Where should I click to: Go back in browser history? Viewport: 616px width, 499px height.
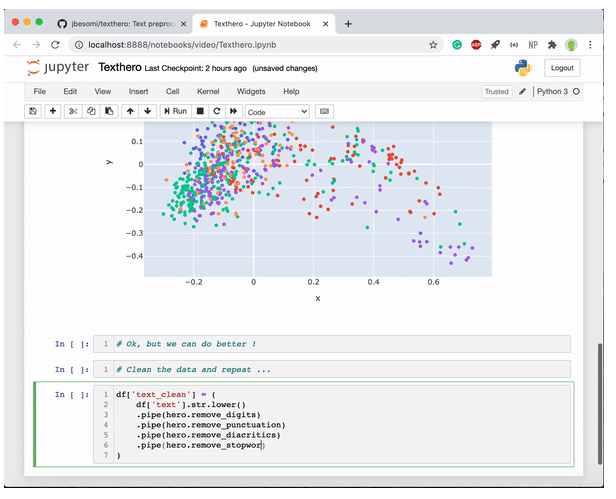click(x=17, y=45)
